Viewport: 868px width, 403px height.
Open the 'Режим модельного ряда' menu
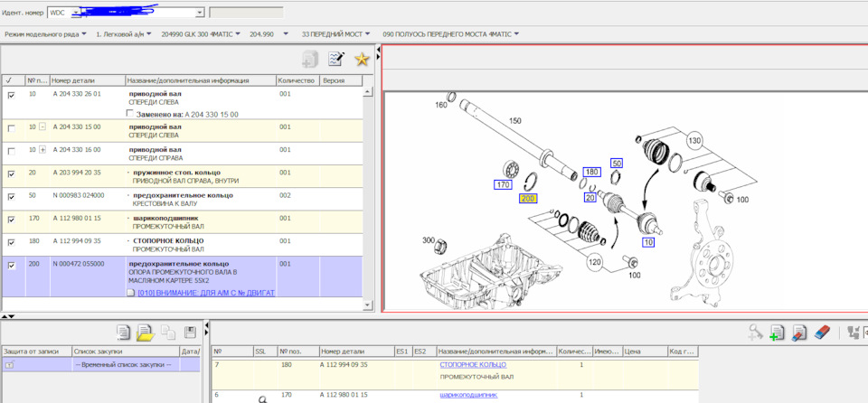[45, 33]
